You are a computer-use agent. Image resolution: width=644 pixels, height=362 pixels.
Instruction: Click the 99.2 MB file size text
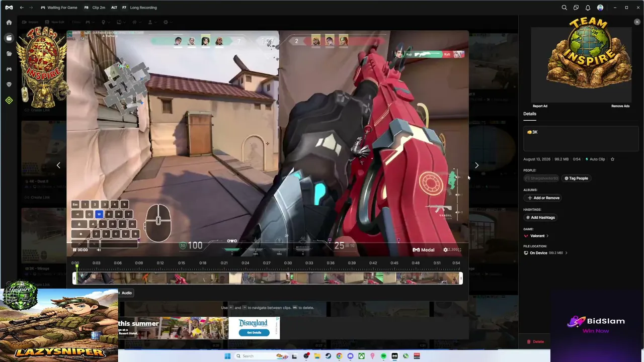pyautogui.click(x=561, y=159)
